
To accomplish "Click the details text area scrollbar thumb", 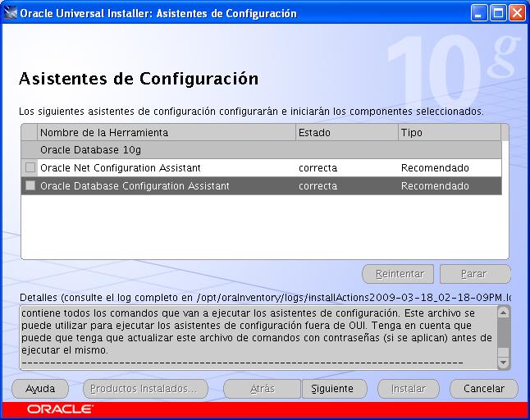I will click(x=503, y=333).
